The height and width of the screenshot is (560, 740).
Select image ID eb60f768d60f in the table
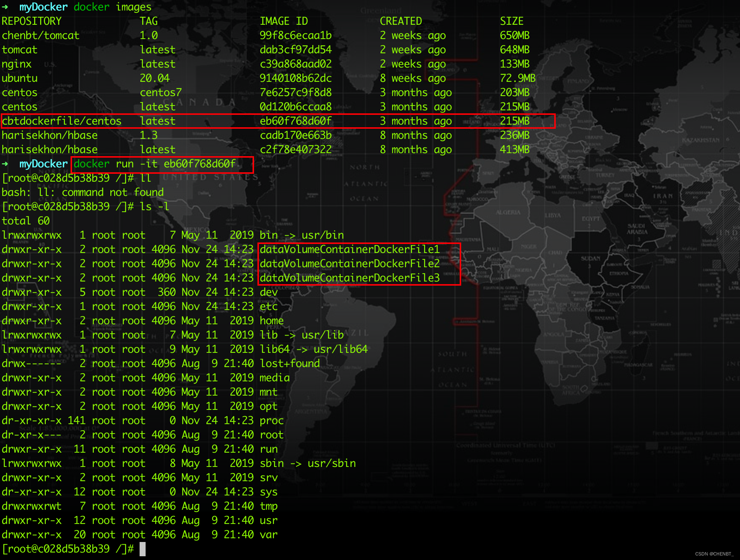pos(296,121)
